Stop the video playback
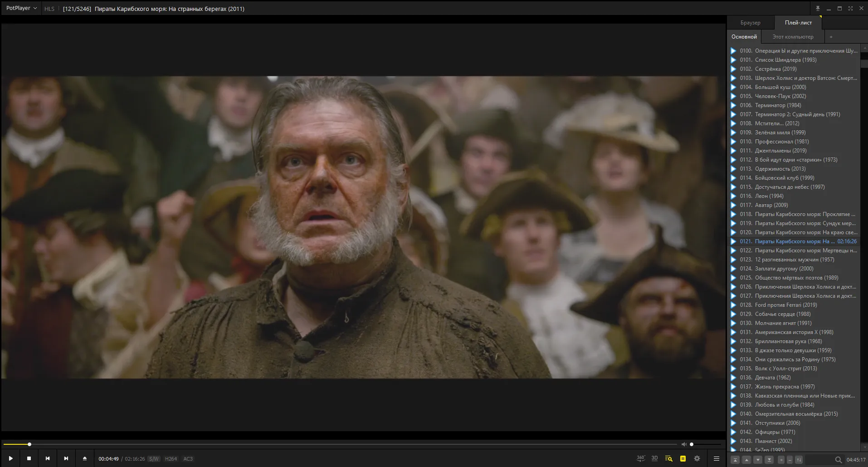This screenshot has height=467, width=868. point(29,459)
